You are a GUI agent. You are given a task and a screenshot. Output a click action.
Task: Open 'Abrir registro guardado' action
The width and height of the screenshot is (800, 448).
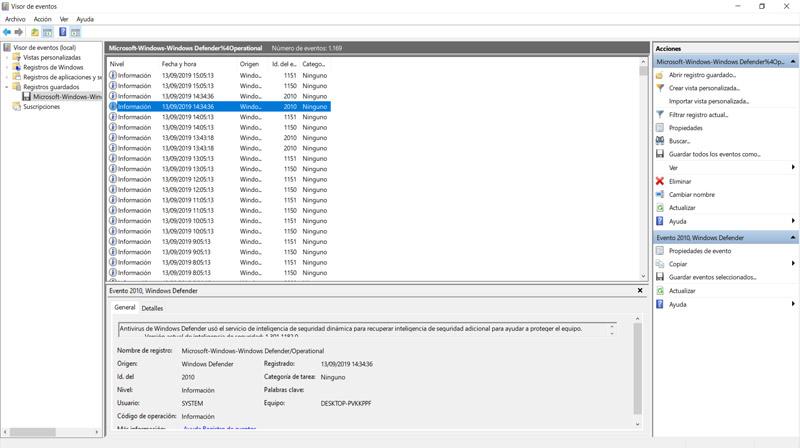click(702, 75)
